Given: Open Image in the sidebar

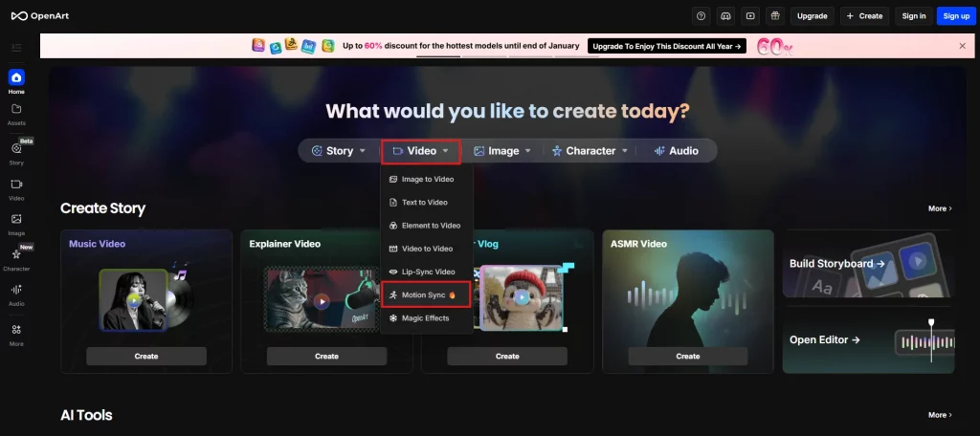Looking at the screenshot, I should pos(16,225).
